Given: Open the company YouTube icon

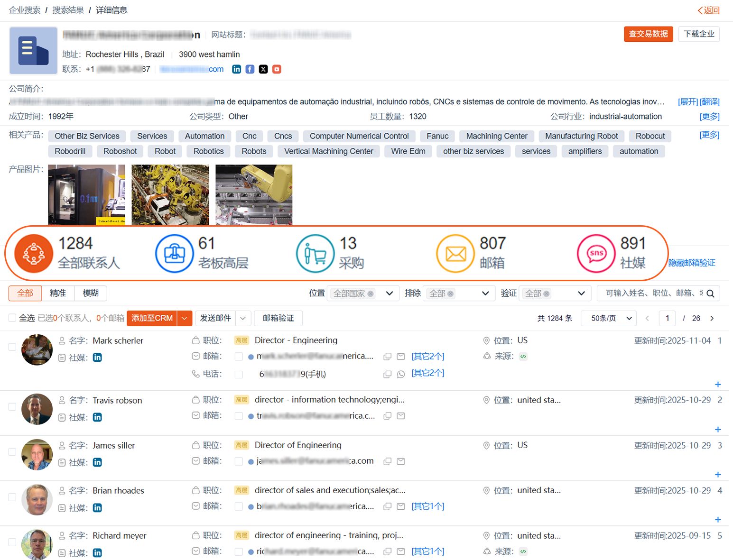Looking at the screenshot, I should 277,69.
